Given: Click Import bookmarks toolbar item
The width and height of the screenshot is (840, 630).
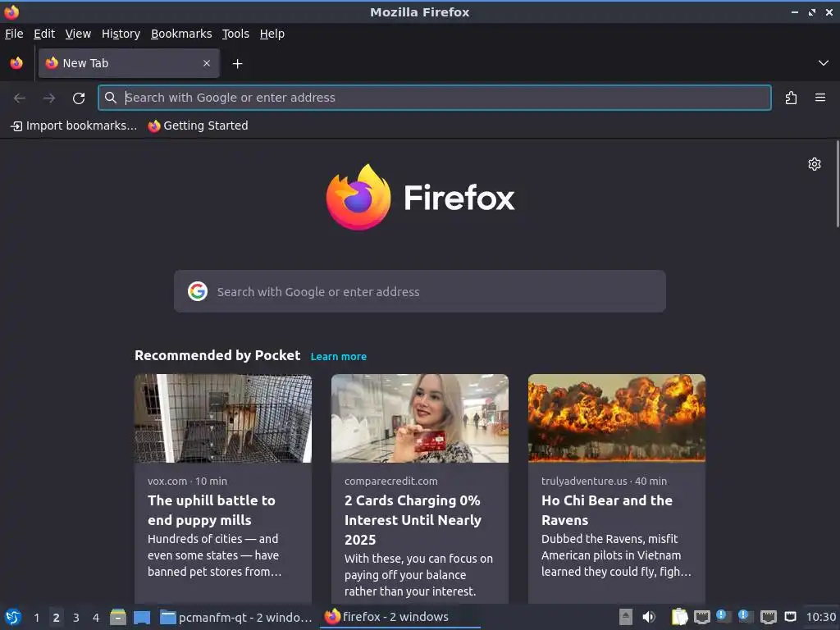Looking at the screenshot, I should (74, 126).
